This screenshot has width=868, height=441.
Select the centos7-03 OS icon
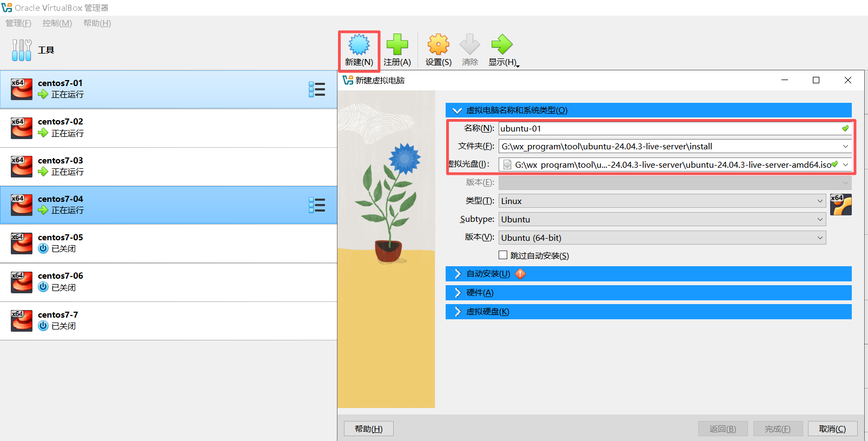(x=22, y=166)
